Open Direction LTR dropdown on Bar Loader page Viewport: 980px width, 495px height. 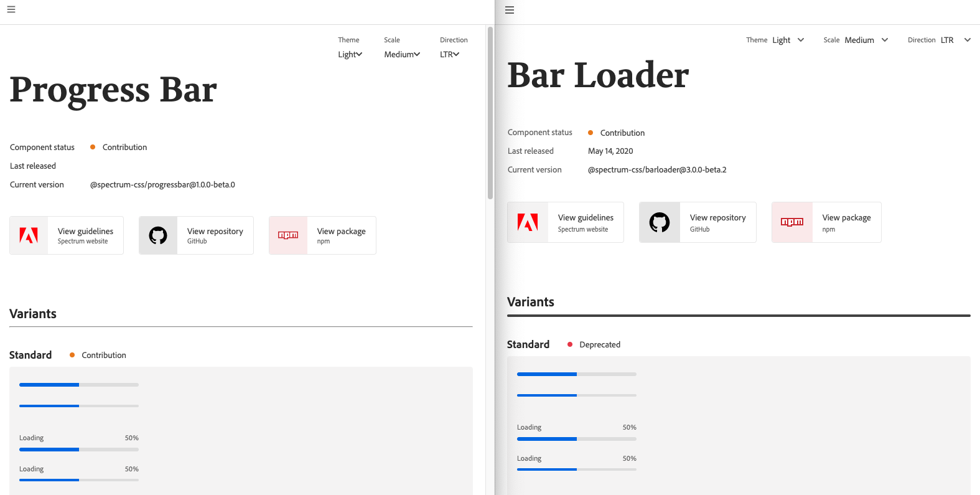956,40
